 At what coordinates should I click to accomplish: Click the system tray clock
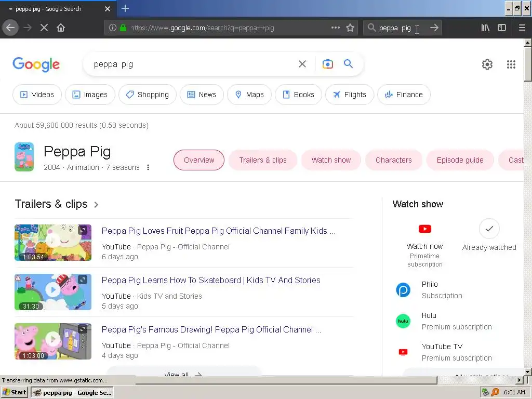click(514, 393)
